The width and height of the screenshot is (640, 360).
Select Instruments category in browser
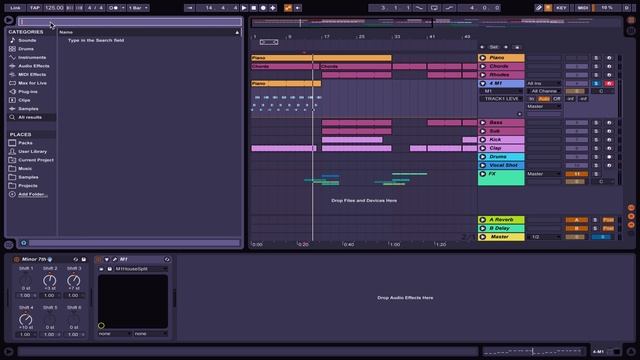pyautogui.click(x=32, y=58)
